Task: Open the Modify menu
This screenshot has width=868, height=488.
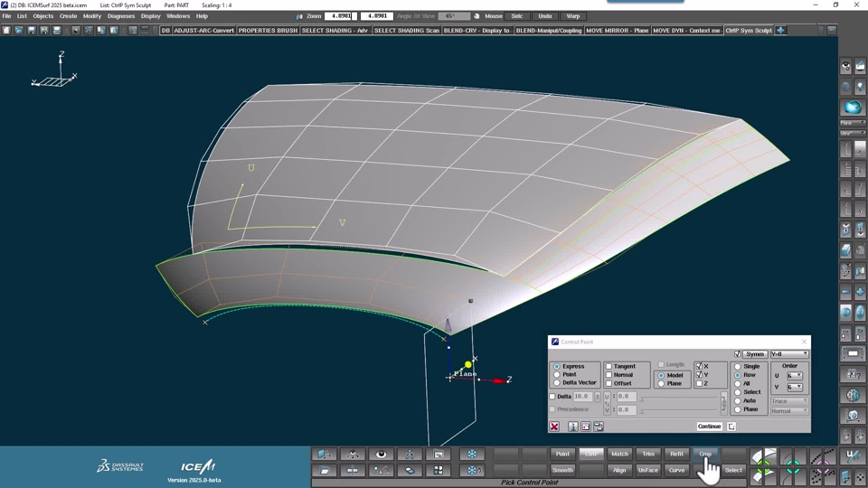Action: click(92, 16)
